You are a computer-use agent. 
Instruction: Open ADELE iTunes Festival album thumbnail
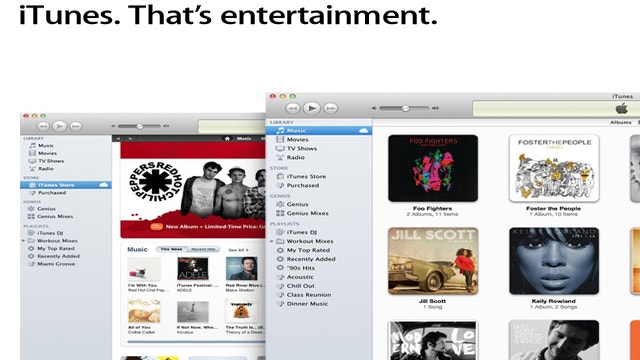click(x=193, y=269)
